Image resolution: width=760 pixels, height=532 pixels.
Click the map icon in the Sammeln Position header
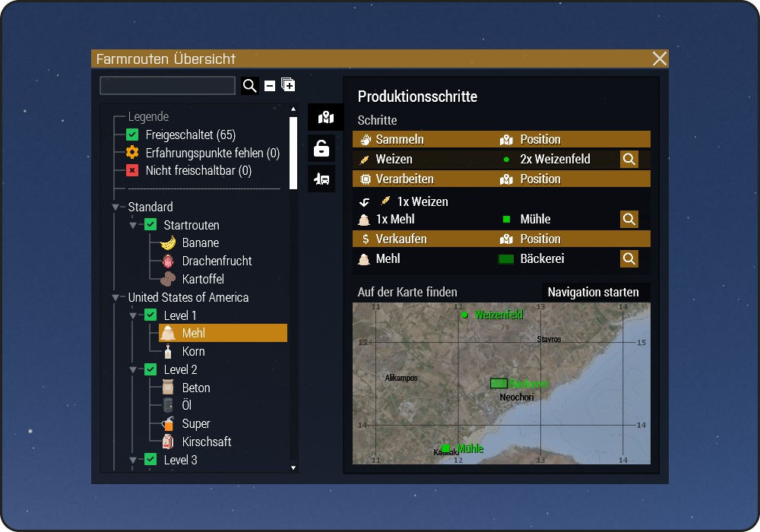506,140
